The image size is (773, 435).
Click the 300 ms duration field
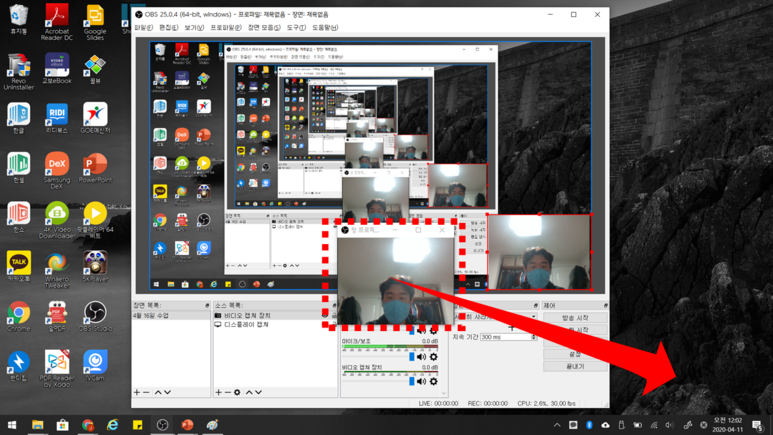click(x=505, y=337)
